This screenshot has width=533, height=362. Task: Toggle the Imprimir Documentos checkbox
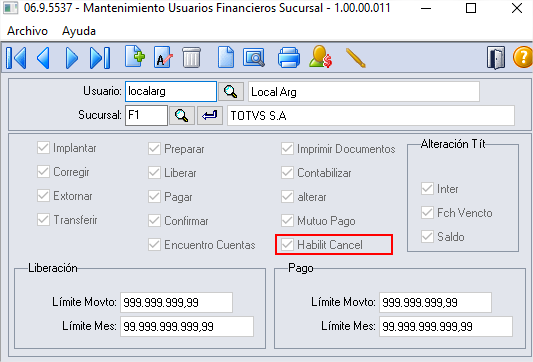point(287,149)
